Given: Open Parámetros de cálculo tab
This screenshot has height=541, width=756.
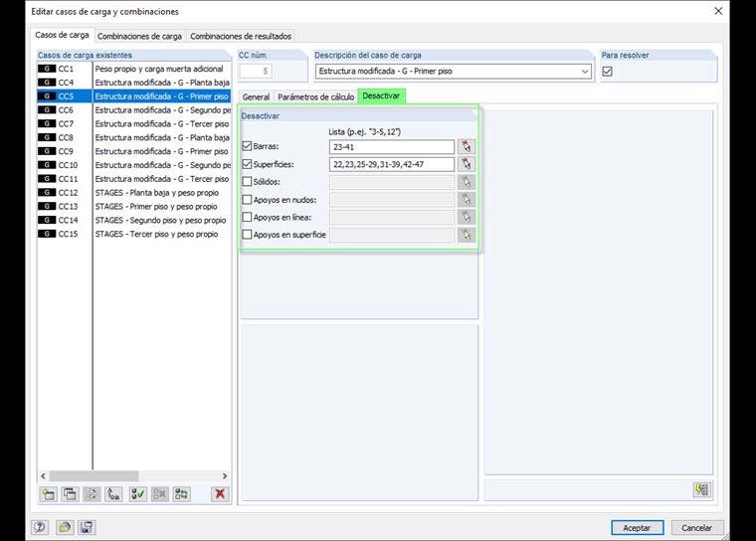Looking at the screenshot, I should pos(315,96).
